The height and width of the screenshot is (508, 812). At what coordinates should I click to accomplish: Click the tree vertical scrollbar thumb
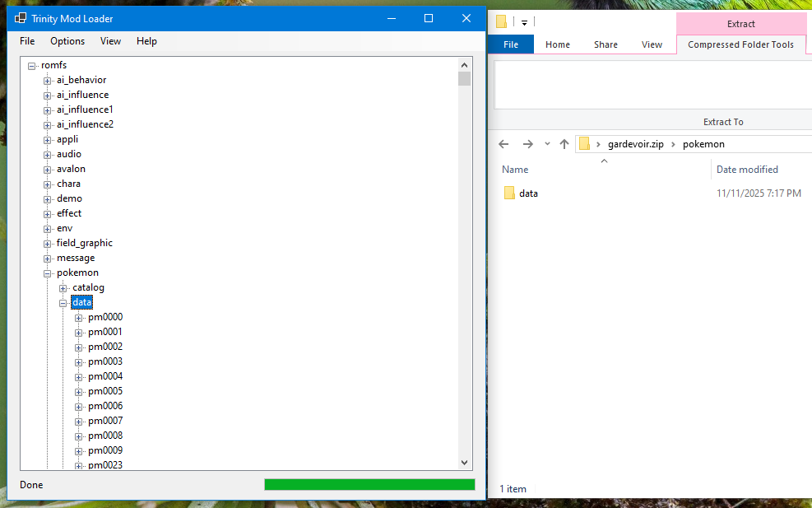[464, 79]
